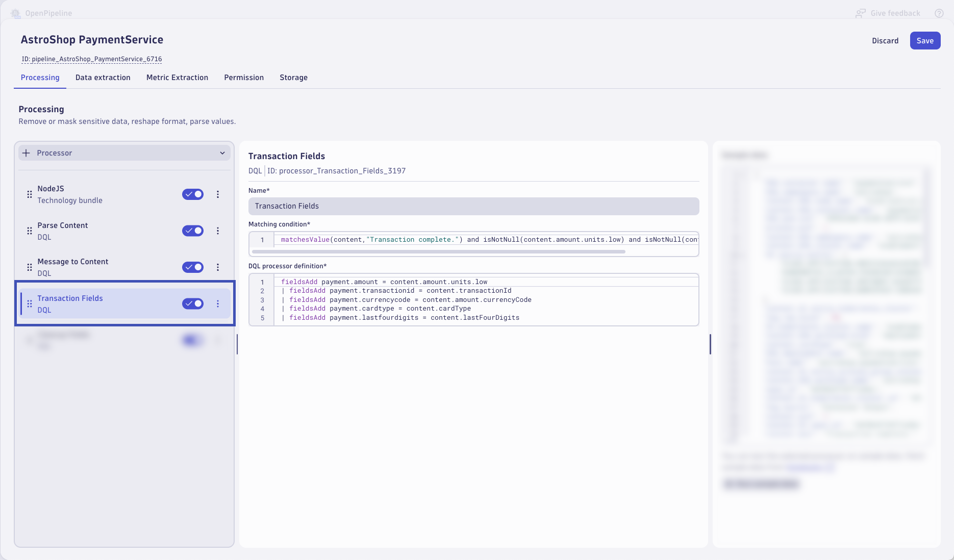The height and width of the screenshot is (560, 954).
Task: Click the pipeline ID text below the title
Action: click(x=92, y=59)
